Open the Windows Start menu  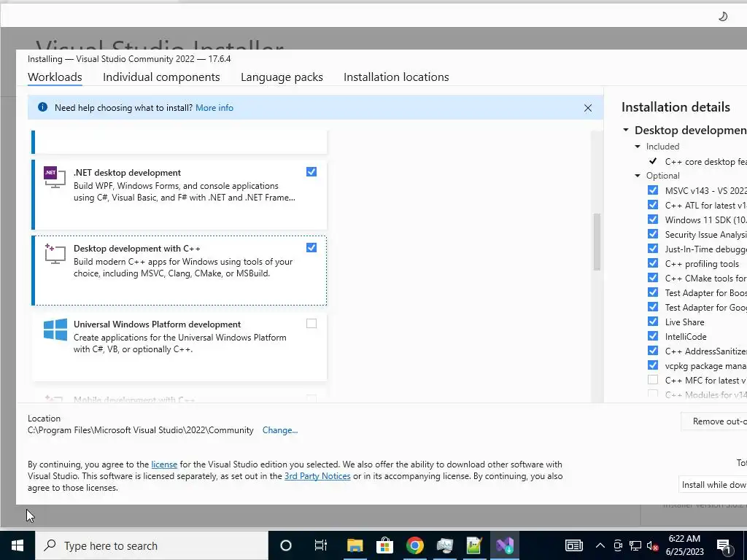[x=18, y=545]
